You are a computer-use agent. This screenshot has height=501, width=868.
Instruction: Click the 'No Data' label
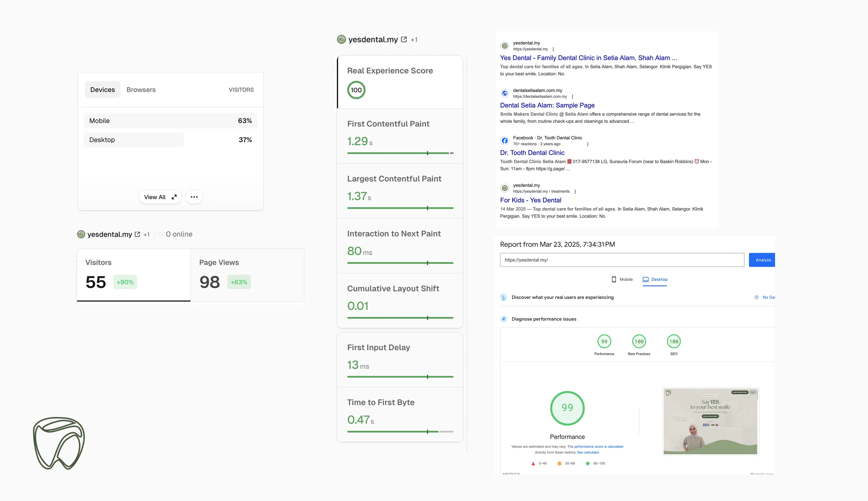[769, 297]
